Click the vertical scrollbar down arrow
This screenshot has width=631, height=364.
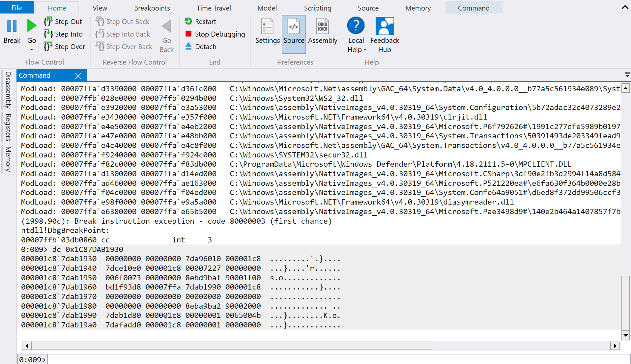[x=625, y=335]
